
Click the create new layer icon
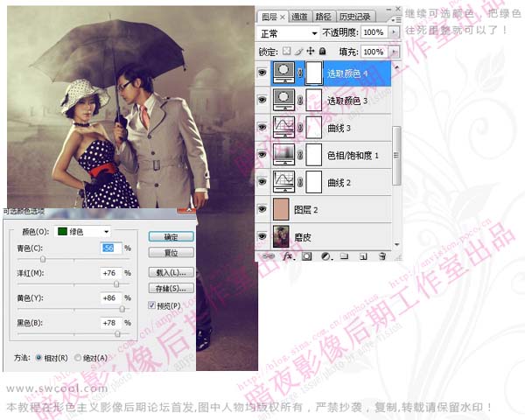[x=363, y=256]
